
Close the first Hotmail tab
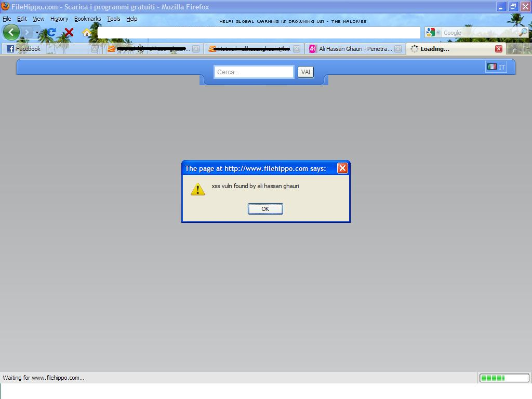196,49
